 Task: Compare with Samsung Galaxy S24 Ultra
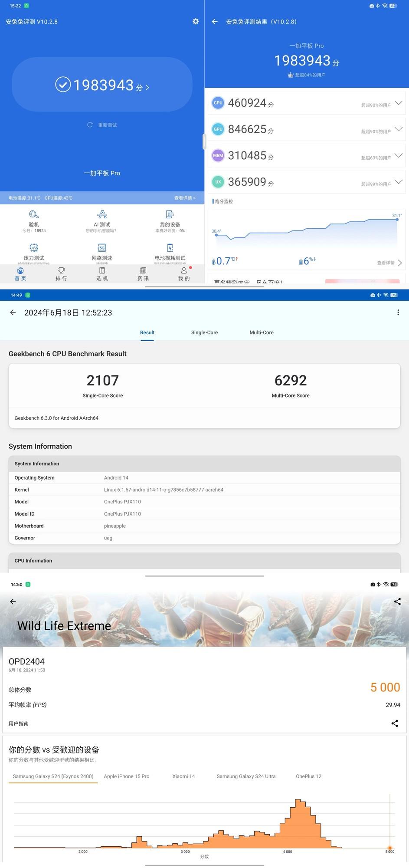246,776
